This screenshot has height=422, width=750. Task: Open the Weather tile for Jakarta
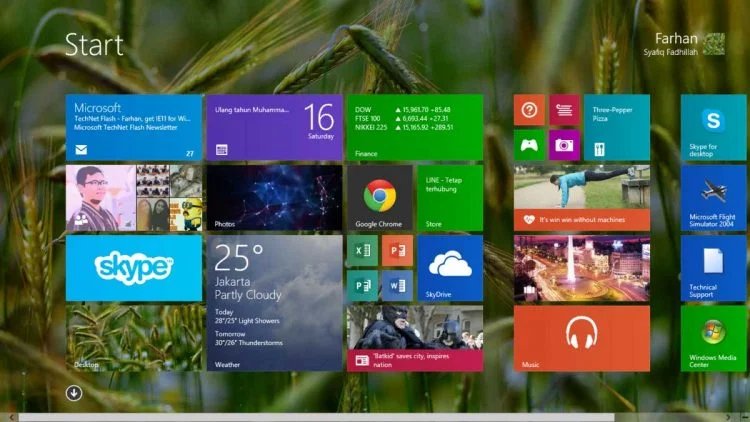pyautogui.click(x=275, y=303)
